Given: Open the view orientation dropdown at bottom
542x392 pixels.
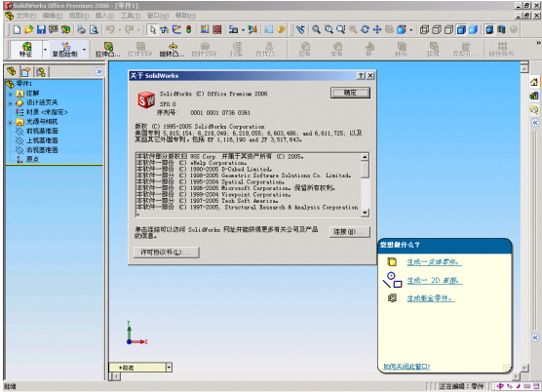Looking at the screenshot, I should (169, 368).
